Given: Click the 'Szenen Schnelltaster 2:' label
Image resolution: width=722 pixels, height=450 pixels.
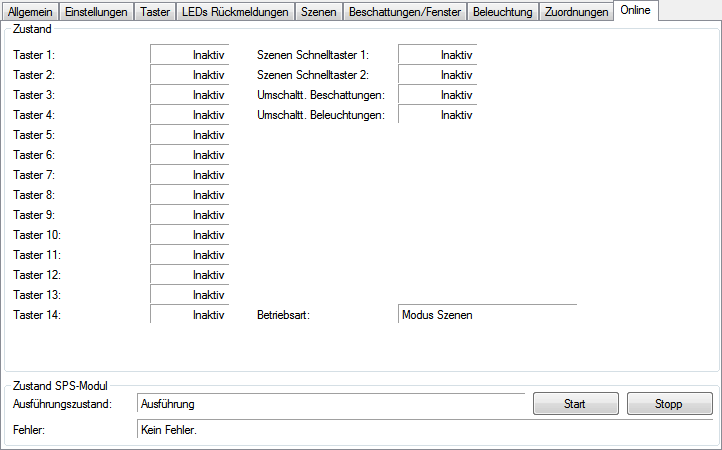Looking at the screenshot, I should (313, 75).
